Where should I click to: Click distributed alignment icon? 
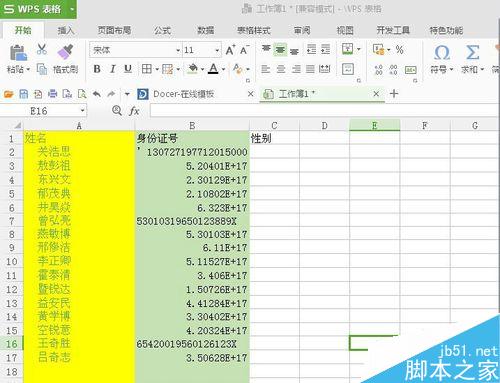[325, 69]
